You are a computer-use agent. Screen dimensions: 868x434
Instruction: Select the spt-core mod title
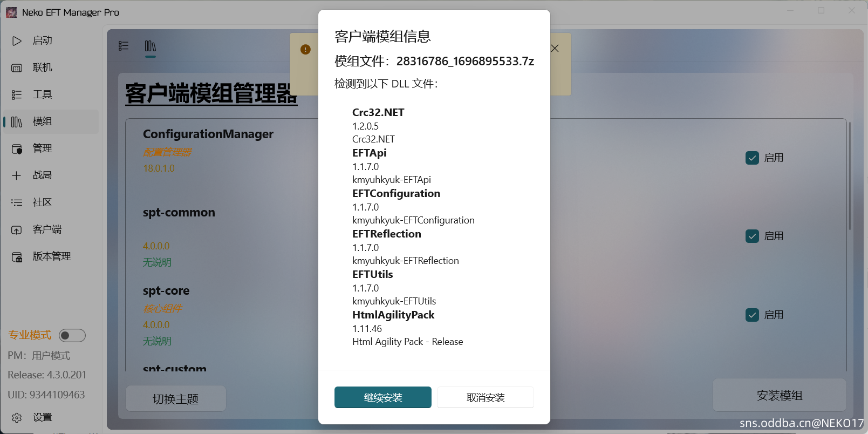pos(166,291)
